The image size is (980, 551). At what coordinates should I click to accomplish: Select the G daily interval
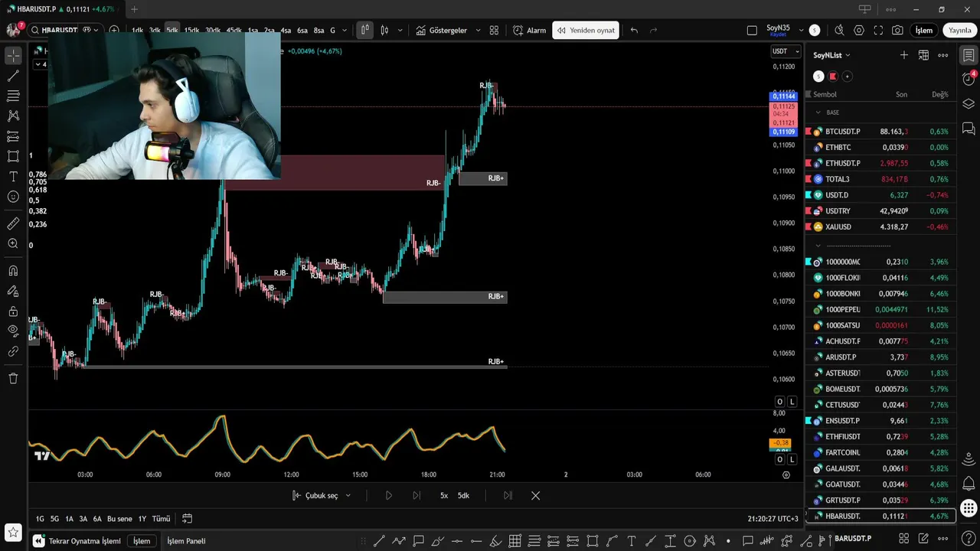coord(332,31)
